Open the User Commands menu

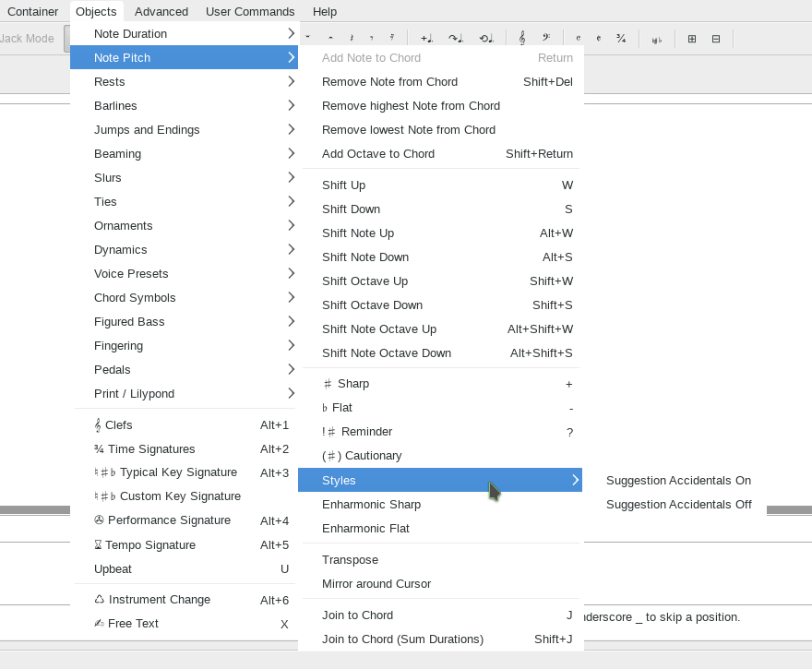point(250,11)
